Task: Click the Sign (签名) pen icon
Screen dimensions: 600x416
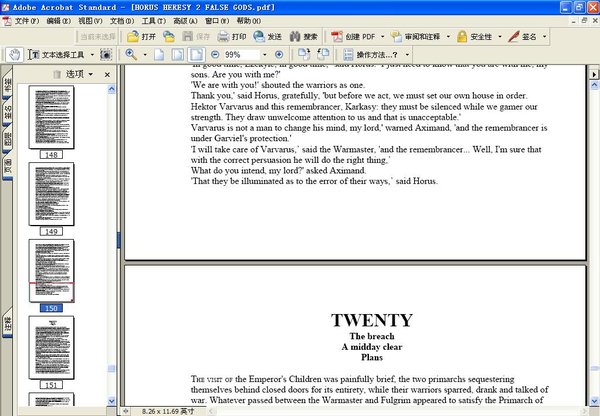Action: pos(514,37)
